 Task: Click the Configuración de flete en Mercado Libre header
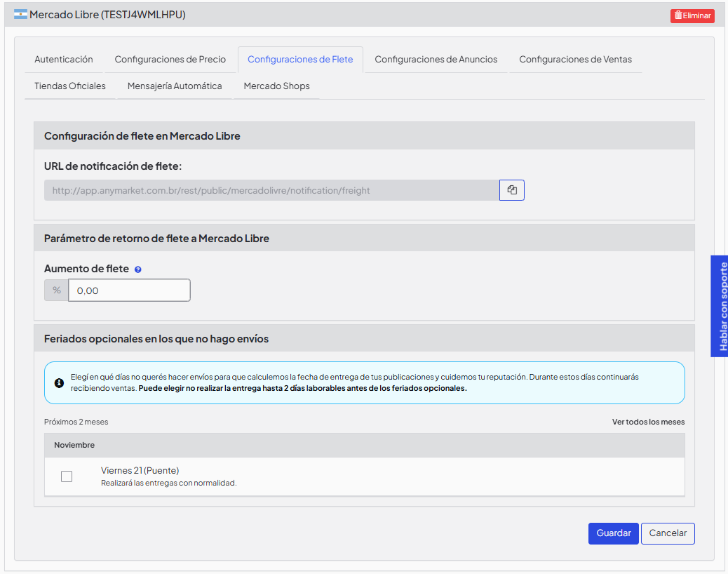pos(365,136)
